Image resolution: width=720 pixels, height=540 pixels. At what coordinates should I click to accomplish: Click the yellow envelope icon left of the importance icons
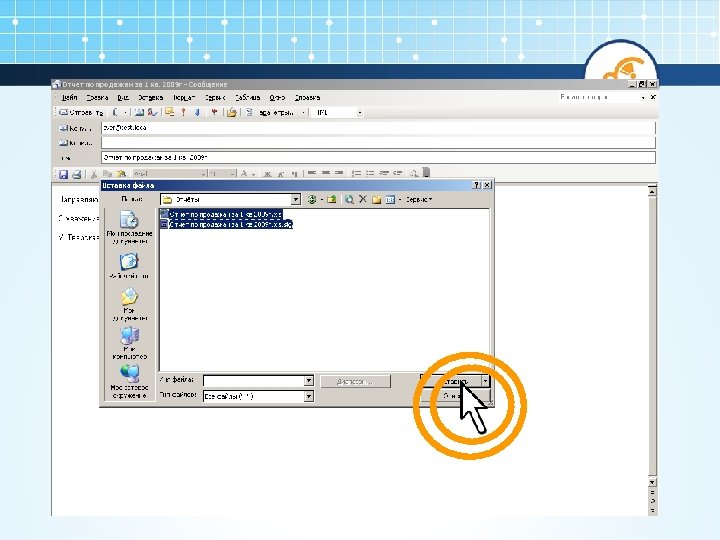169,112
